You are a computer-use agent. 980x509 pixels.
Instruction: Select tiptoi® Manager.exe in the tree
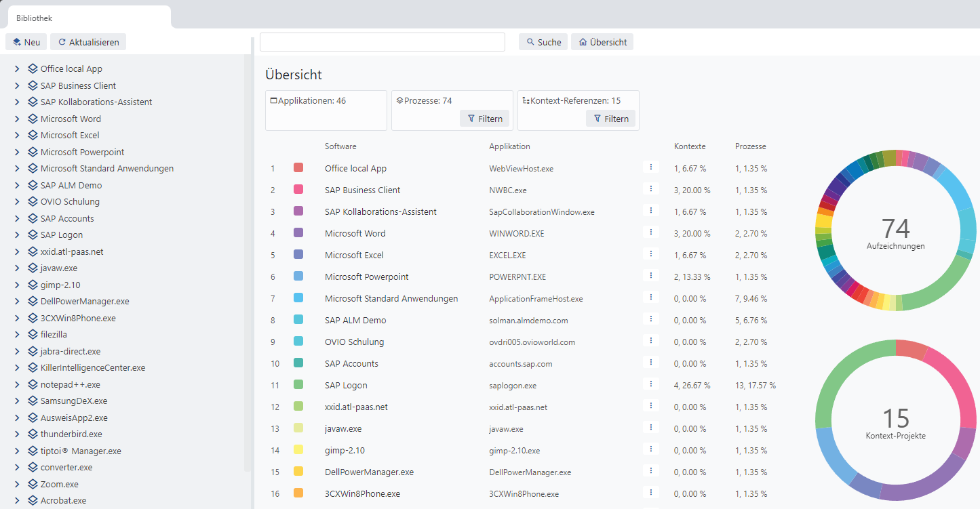point(81,451)
